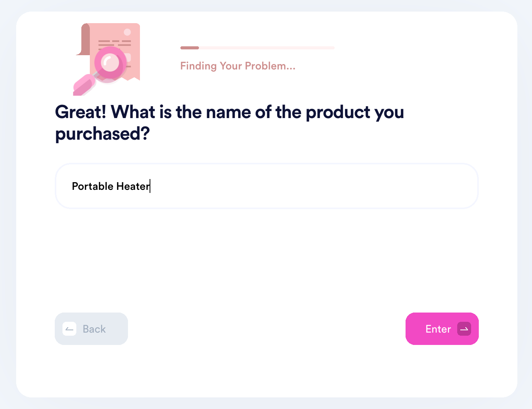Click the 'Enter' label text

tap(438, 329)
